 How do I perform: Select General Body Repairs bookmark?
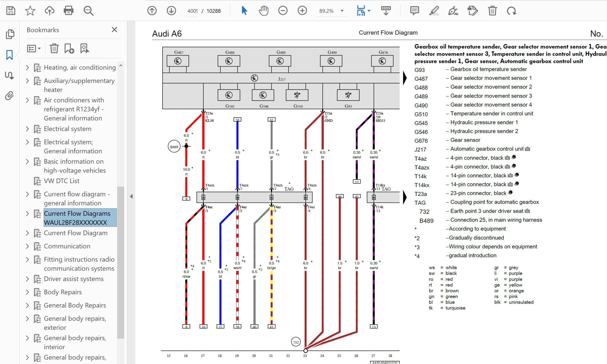[x=75, y=305]
